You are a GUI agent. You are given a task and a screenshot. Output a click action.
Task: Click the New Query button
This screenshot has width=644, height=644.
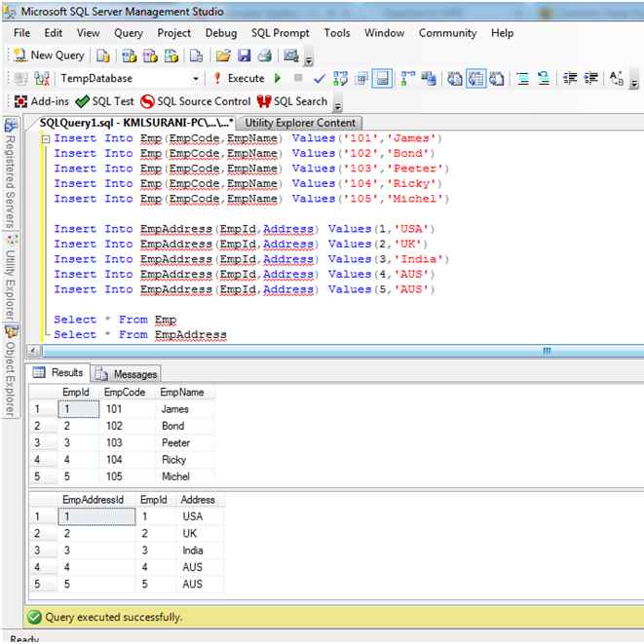click(x=50, y=56)
